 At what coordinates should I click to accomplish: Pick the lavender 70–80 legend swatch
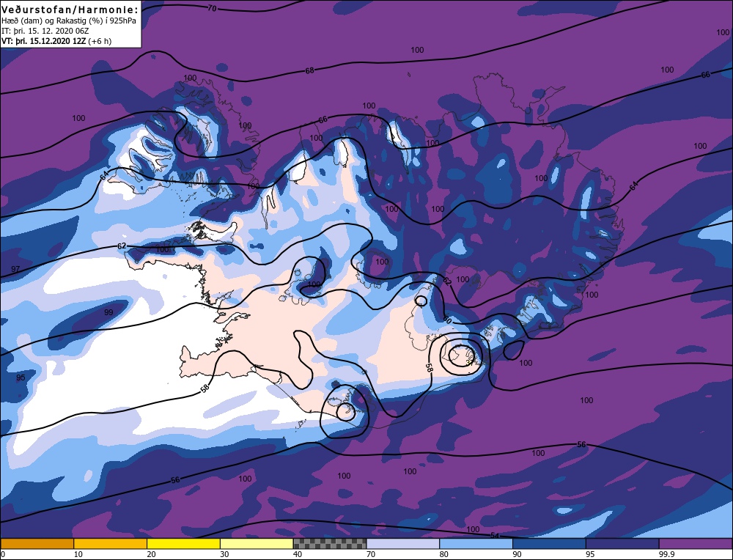(x=403, y=543)
